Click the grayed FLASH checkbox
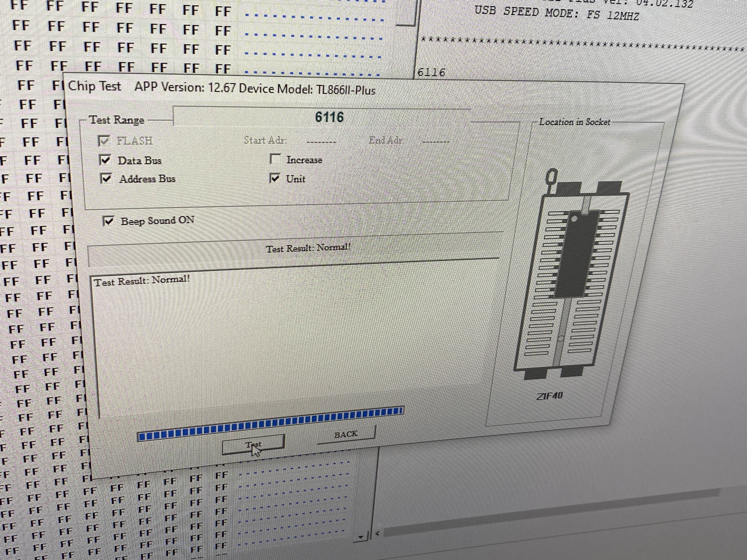This screenshot has width=747, height=560. (103, 141)
